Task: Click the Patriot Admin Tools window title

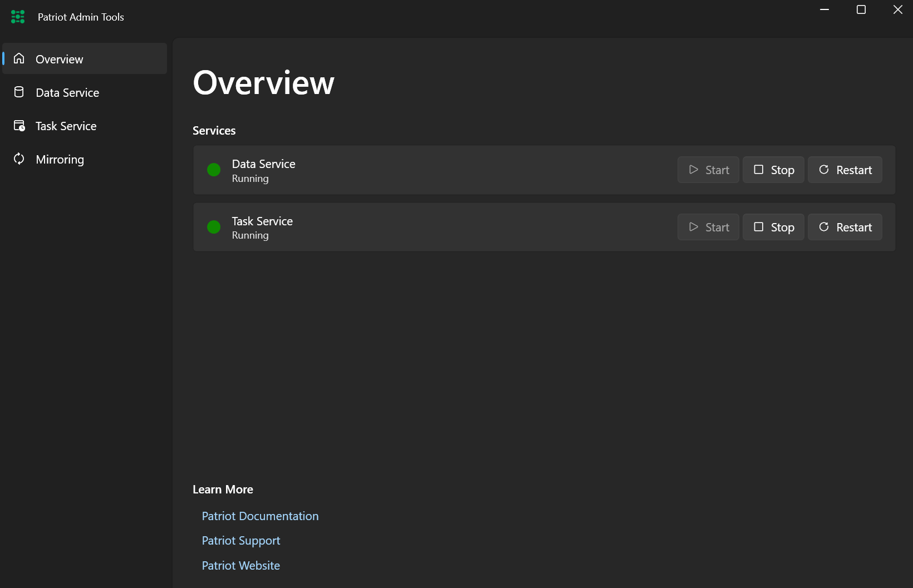Action: (x=81, y=17)
